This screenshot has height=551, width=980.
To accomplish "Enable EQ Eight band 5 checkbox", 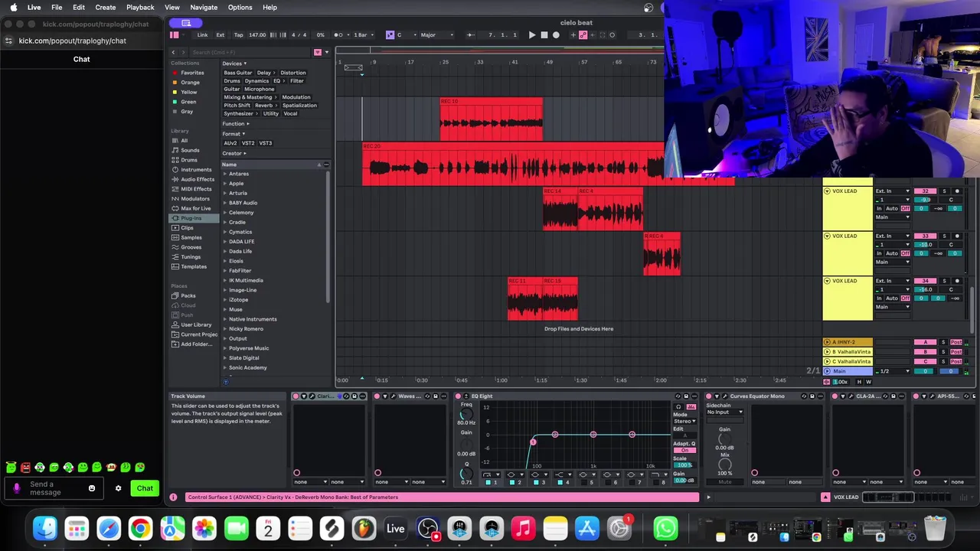I will click(x=585, y=482).
